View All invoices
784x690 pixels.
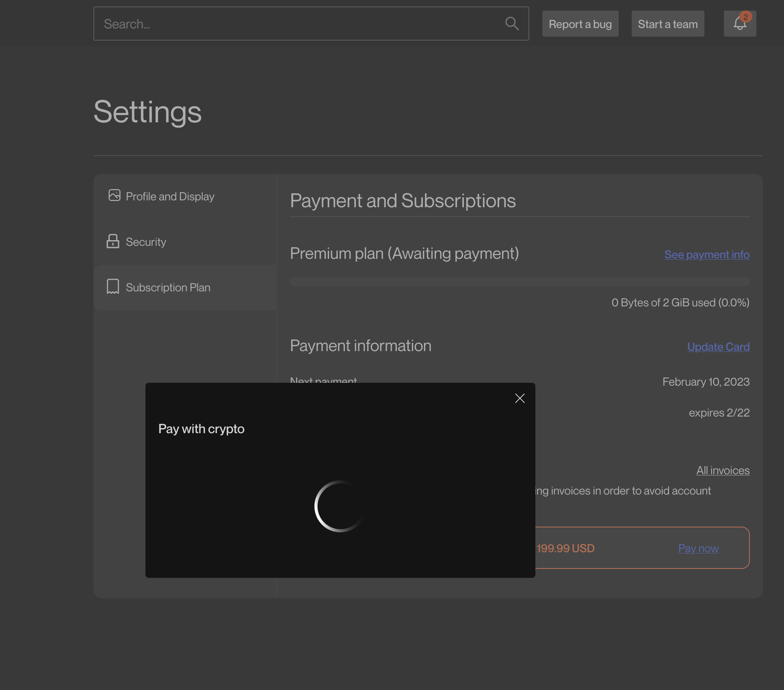pyautogui.click(x=723, y=470)
